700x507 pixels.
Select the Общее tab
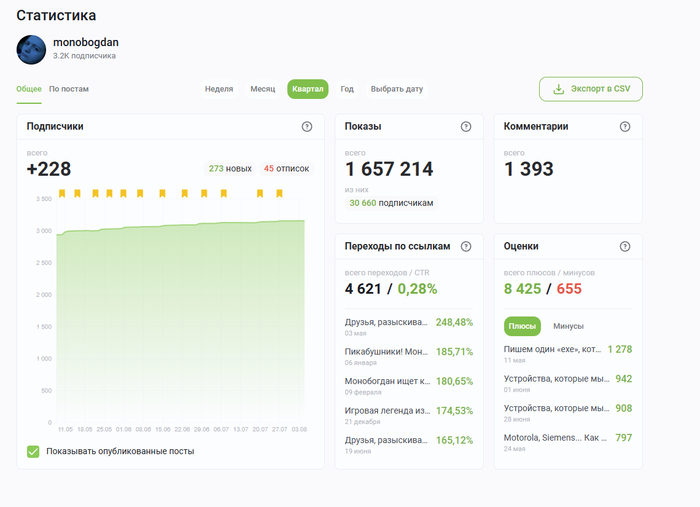coord(29,89)
